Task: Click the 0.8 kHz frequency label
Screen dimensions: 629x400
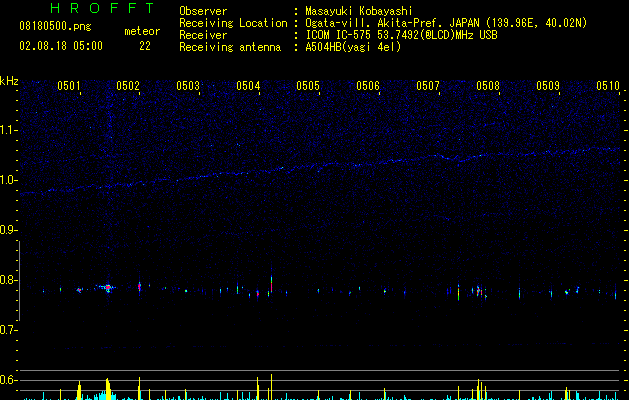Action: point(8,280)
